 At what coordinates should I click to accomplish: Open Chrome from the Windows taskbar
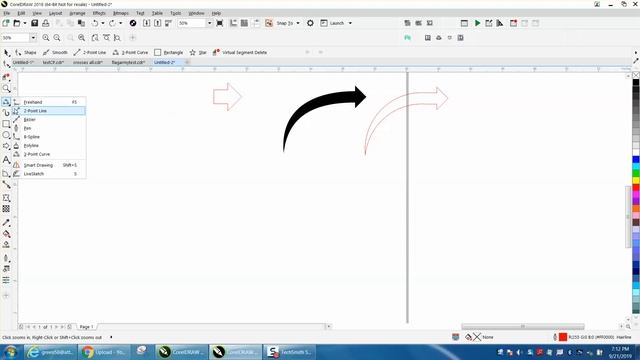pyautogui.click(x=104, y=352)
